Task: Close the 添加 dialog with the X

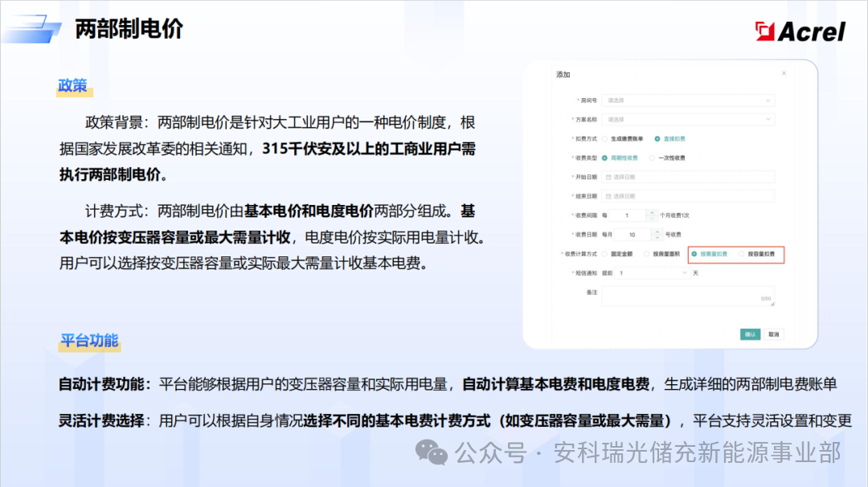Action: point(784,73)
